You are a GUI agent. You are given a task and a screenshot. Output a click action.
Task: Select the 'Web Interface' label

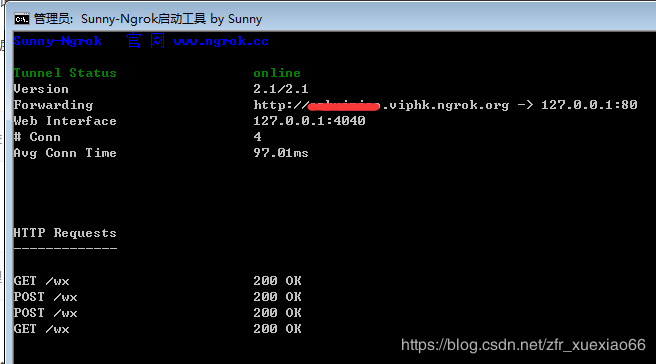[x=65, y=121]
